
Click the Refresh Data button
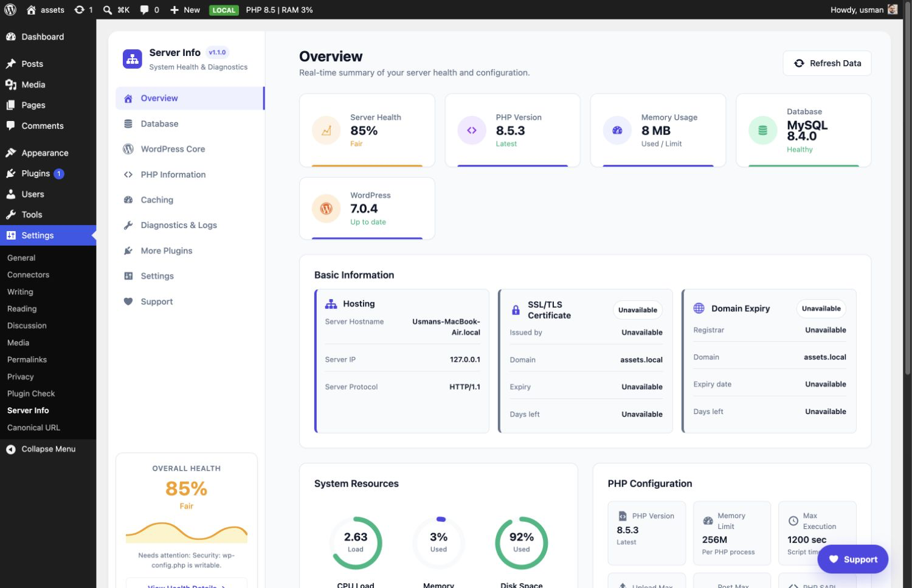(x=827, y=63)
